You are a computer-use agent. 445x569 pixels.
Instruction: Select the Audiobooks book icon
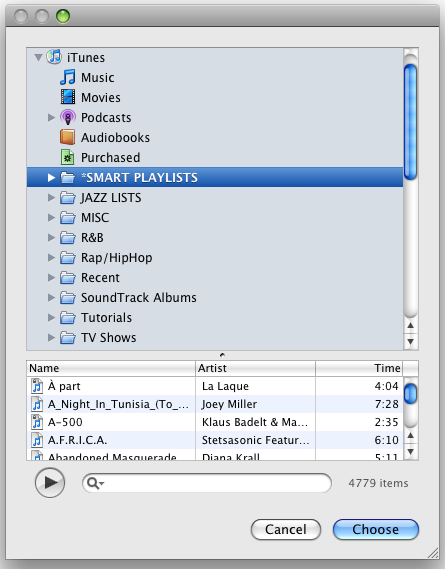[68, 137]
